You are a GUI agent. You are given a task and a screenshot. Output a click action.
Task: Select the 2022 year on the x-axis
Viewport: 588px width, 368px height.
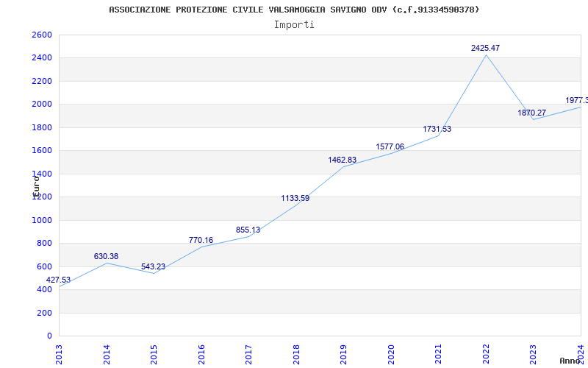(486, 353)
